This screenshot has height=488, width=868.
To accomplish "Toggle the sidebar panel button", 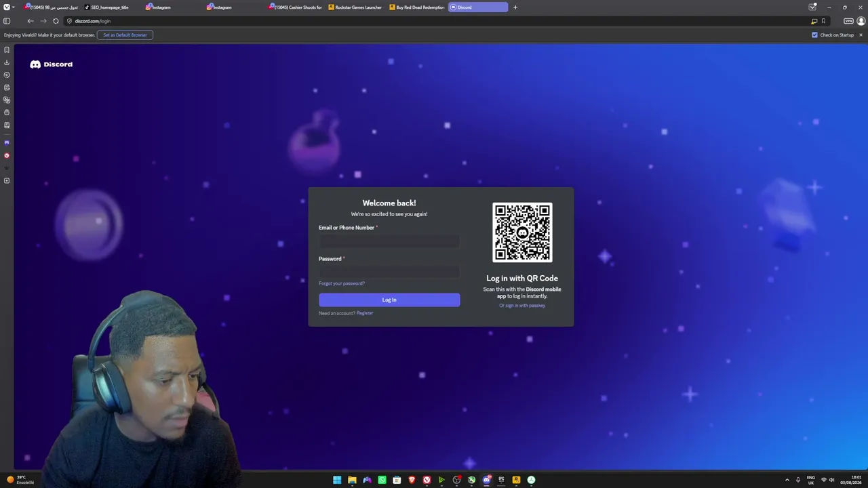I will (7, 21).
